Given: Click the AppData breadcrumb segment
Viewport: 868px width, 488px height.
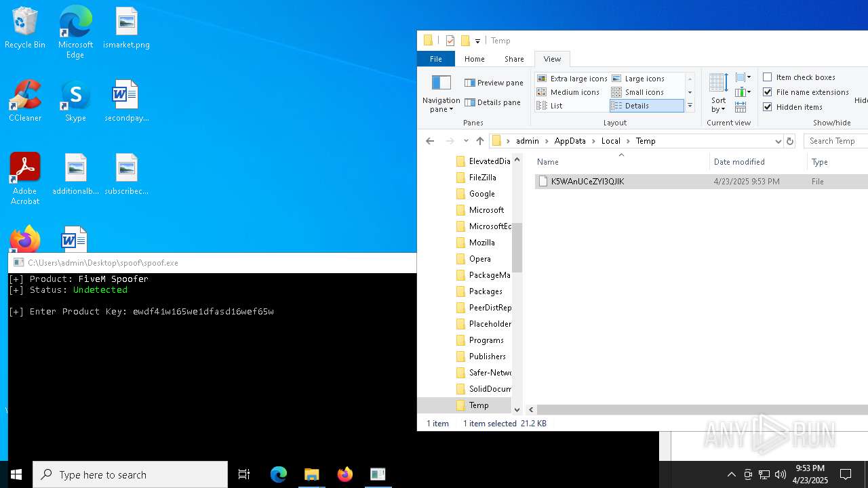Looking at the screenshot, I should point(570,141).
